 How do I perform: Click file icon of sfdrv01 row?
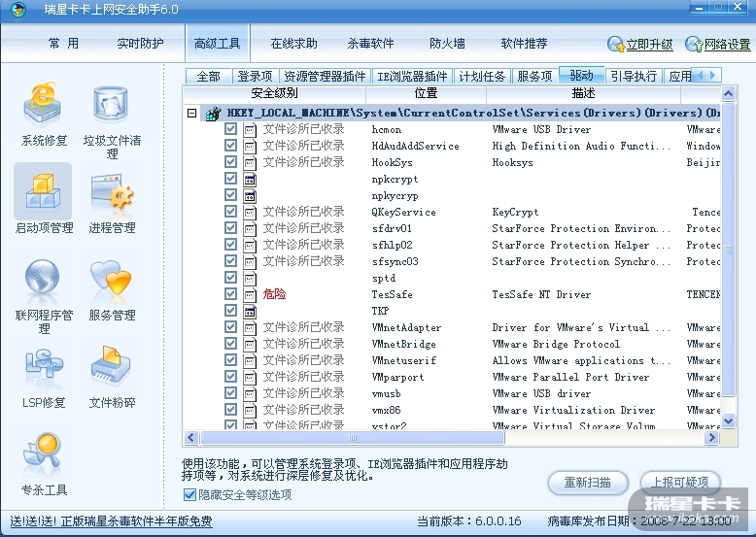pos(250,228)
